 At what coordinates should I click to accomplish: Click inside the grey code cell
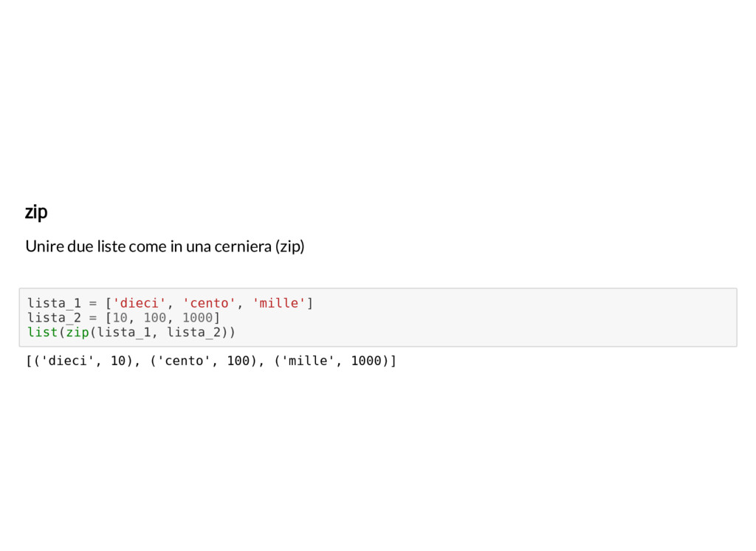(x=378, y=317)
